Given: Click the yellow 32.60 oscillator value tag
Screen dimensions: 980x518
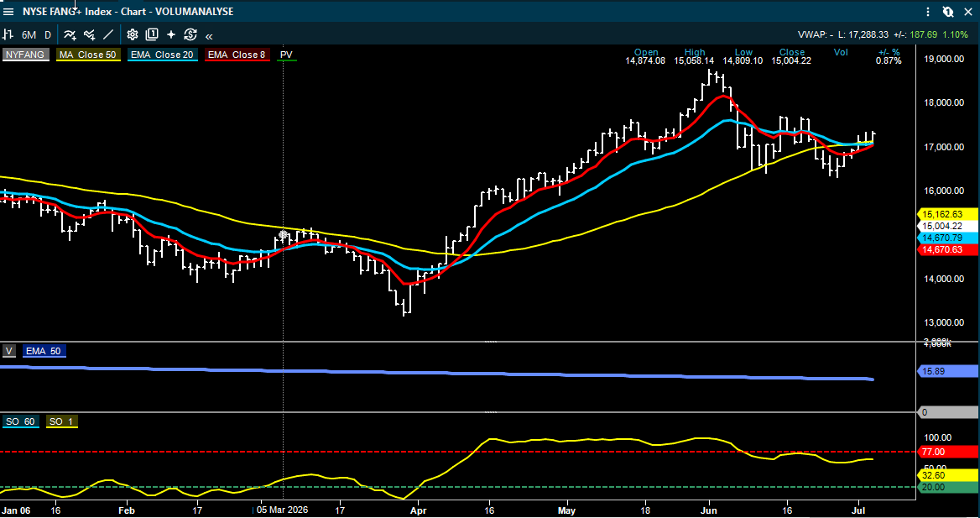Looking at the screenshot, I should click(947, 475).
